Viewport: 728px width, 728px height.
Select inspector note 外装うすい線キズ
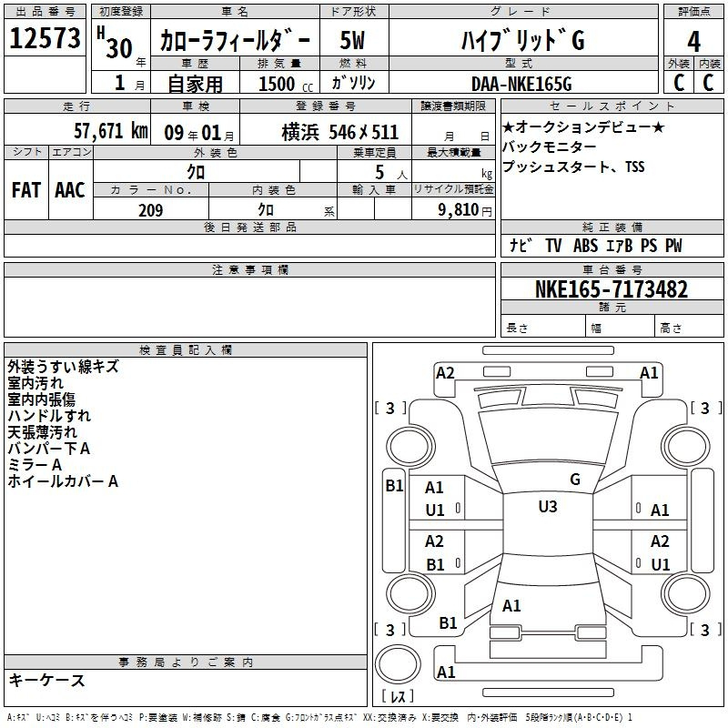click(x=63, y=367)
